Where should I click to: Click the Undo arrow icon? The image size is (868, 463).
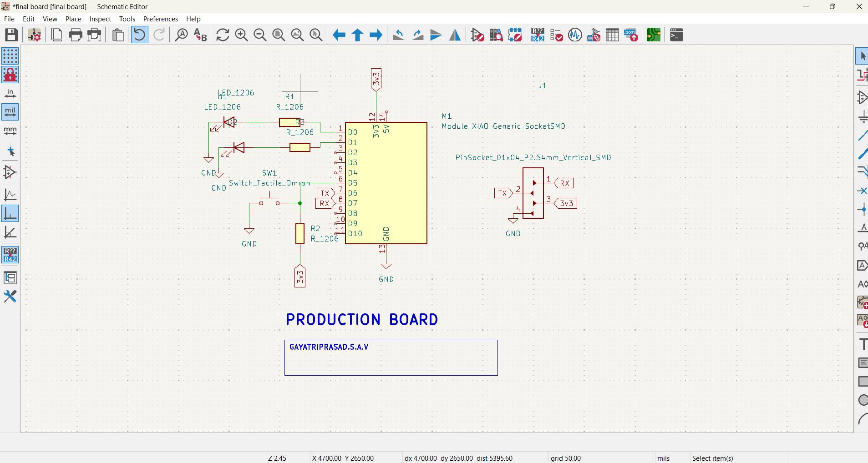point(140,35)
